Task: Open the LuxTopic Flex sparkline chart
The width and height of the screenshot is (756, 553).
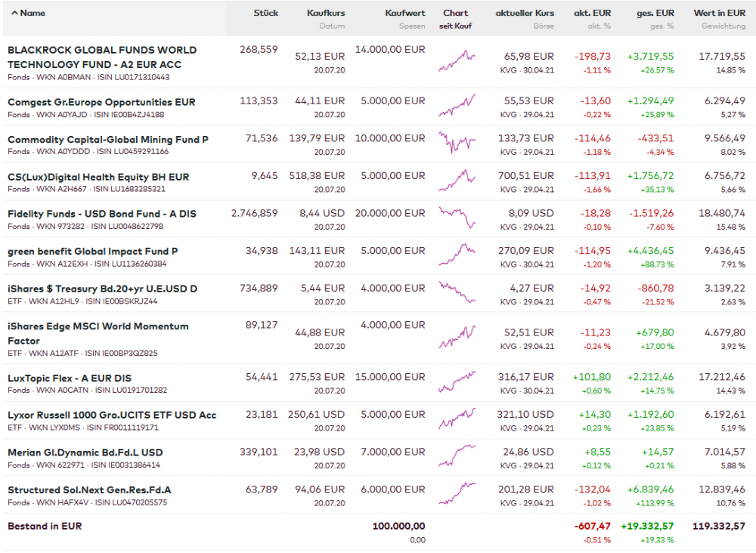Action: tap(457, 381)
